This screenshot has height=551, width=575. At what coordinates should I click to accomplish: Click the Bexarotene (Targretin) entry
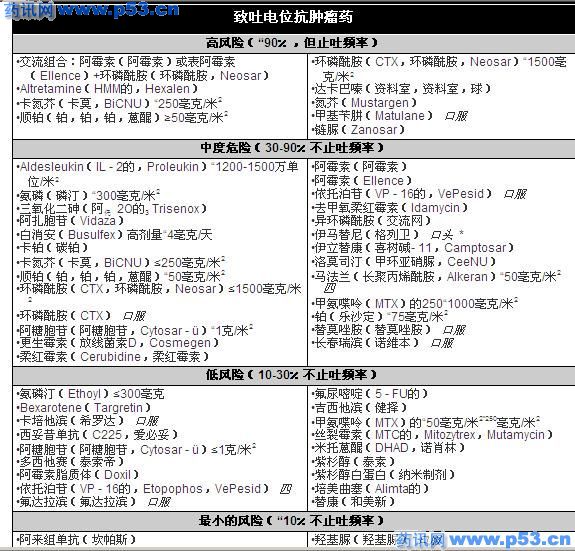(84, 408)
